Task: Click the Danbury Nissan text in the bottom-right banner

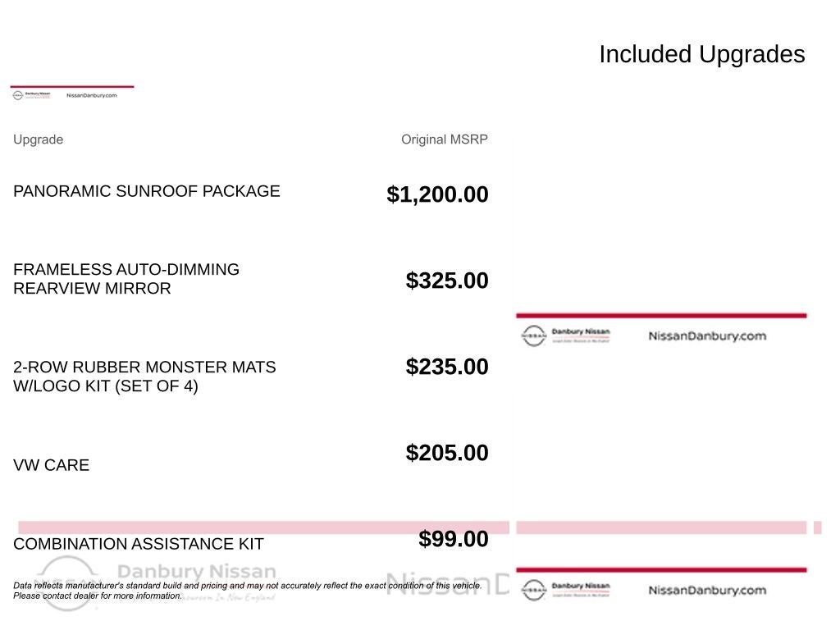Action: pos(581,586)
